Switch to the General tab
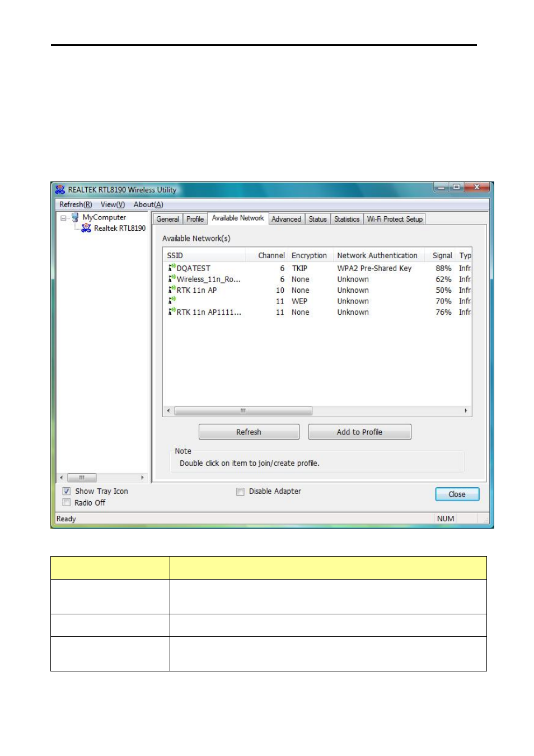 [x=168, y=219]
